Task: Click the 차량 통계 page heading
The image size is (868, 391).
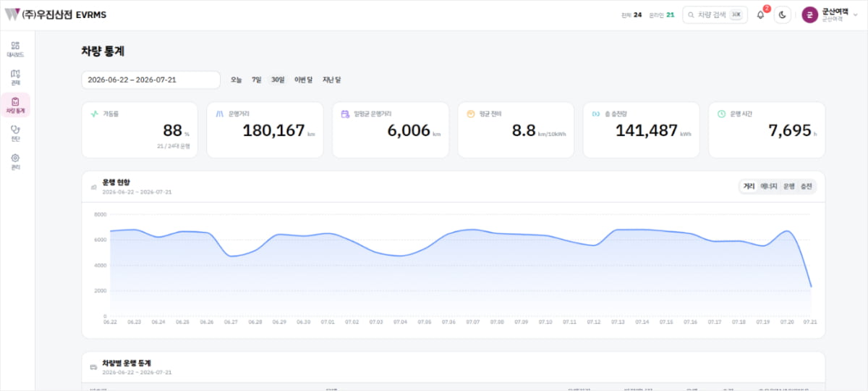Action: click(x=103, y=51)
